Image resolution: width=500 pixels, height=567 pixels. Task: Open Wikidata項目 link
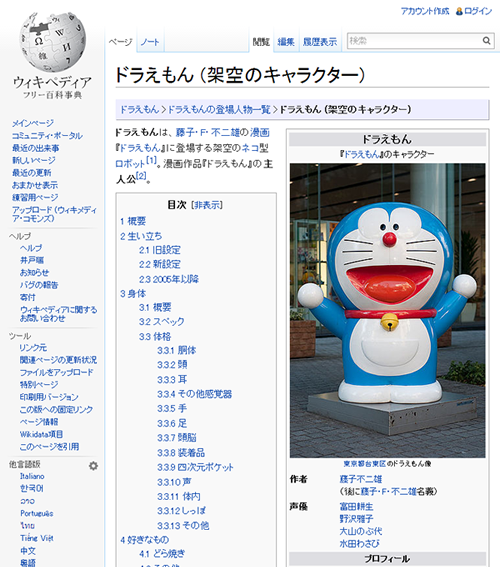42,434
